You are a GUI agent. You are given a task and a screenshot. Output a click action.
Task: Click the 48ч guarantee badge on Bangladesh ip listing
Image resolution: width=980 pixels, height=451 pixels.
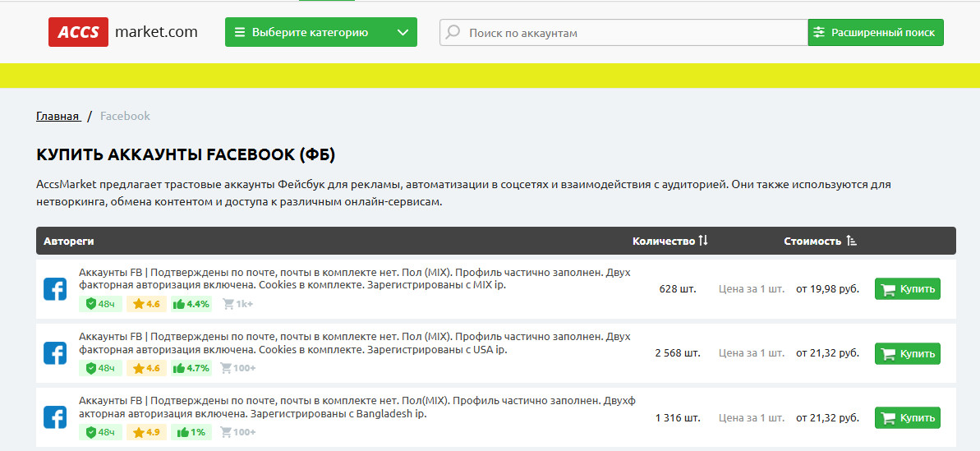pos(100,432)
